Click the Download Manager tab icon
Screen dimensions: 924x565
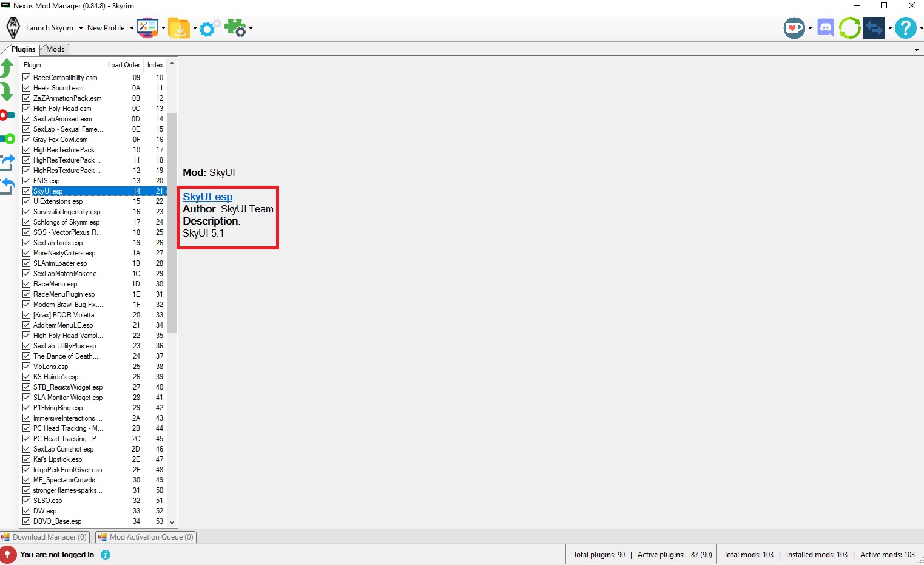[x=5, y=537]
